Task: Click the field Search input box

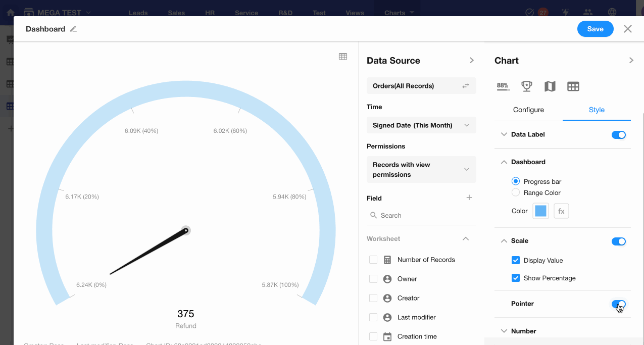Action: click(424, 215)
